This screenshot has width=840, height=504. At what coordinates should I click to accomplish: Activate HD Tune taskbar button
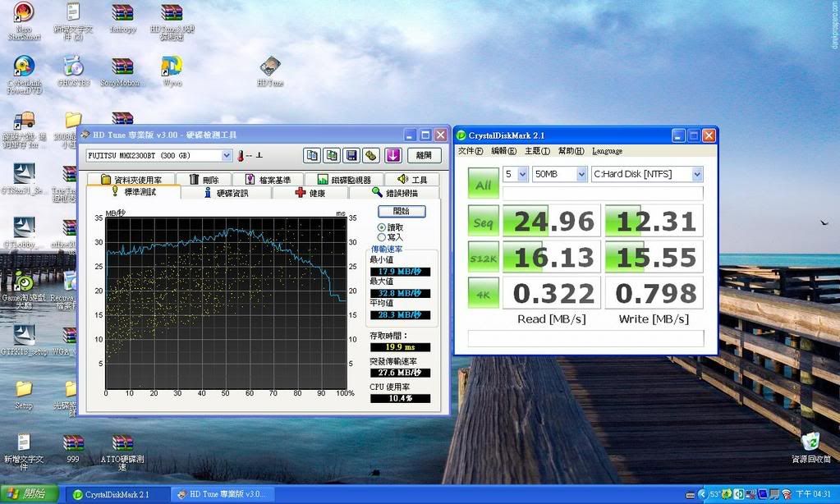223,494
